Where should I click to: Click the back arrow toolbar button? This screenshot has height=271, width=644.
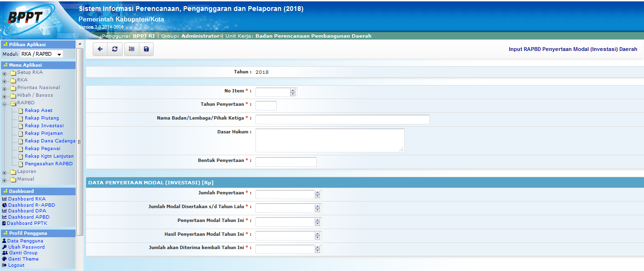point(100,49)
